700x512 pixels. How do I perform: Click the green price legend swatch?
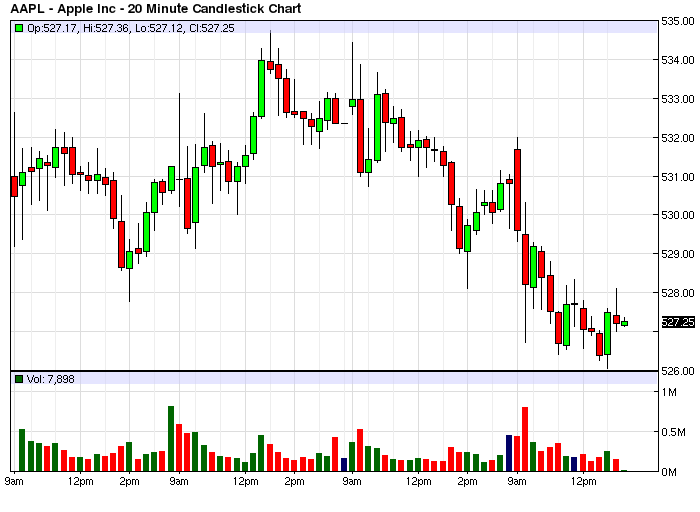(x=19, y=28)
